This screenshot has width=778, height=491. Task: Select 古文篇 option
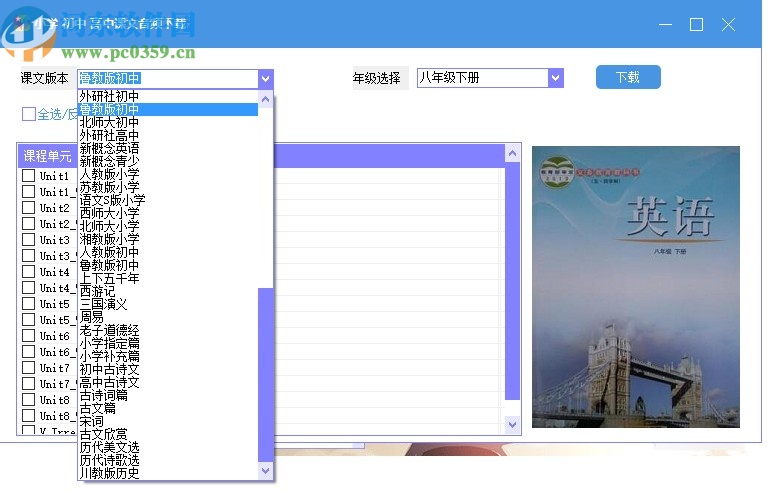[x=168, y=408]
